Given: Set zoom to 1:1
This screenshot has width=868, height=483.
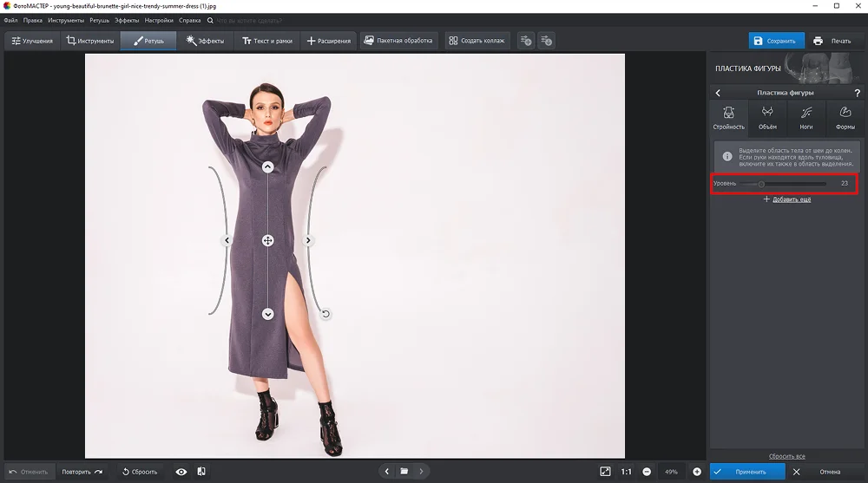Looking at the screenshot, I should [x=626, y=472].
